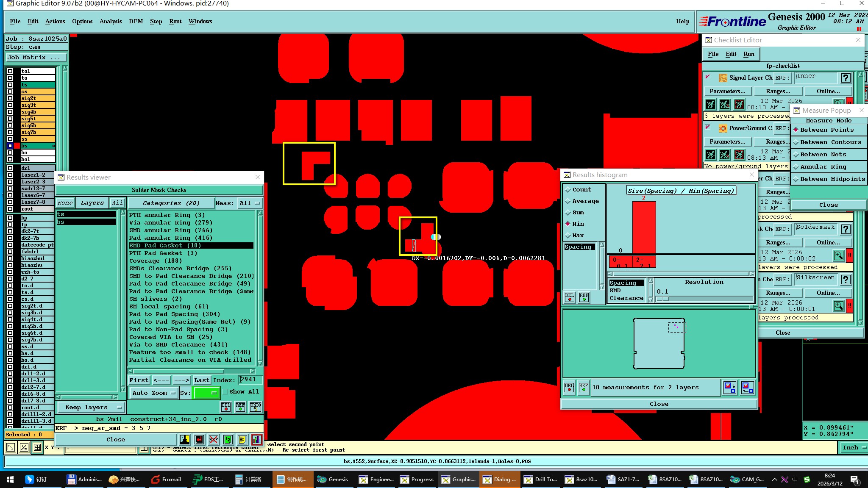Toggle the Show All checkbox
868x488 pixels.
pos(225,392)
